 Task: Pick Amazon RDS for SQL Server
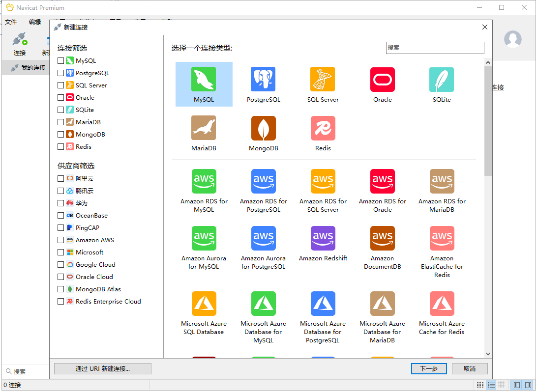pyautogui.click(x=323, y=181)
